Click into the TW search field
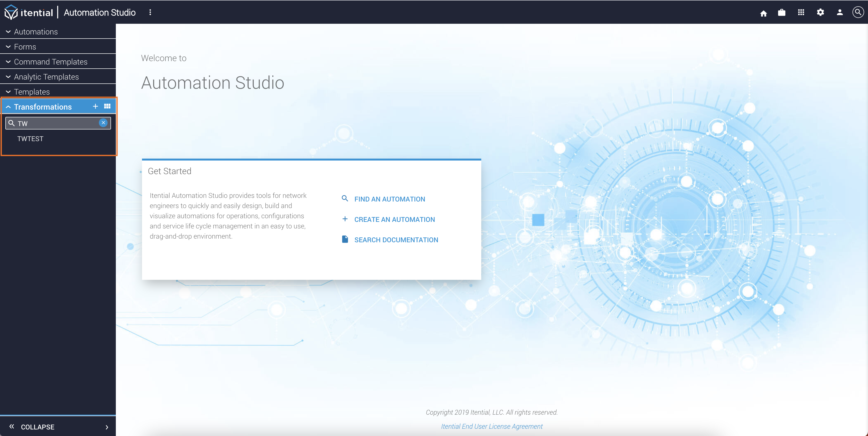 point(58,123)
